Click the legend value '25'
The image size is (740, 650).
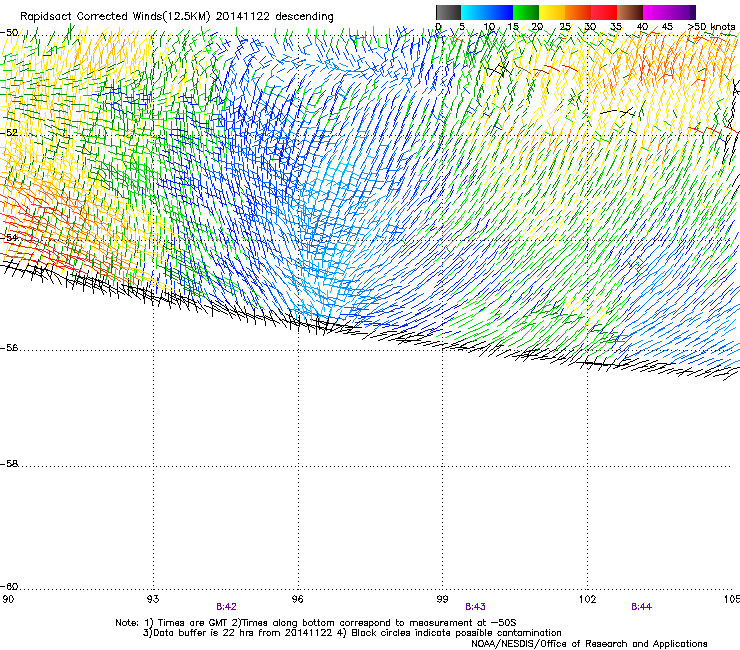(x=565, y=27)
